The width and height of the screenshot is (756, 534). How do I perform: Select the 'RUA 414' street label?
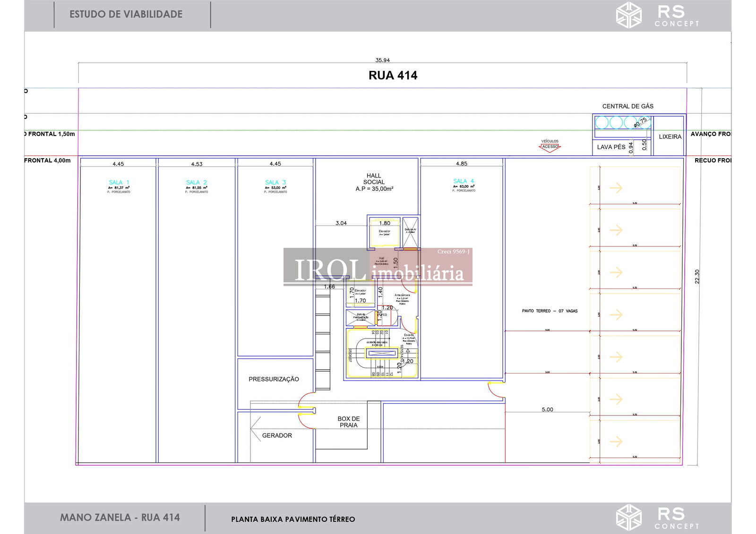(x=393, y=75)
